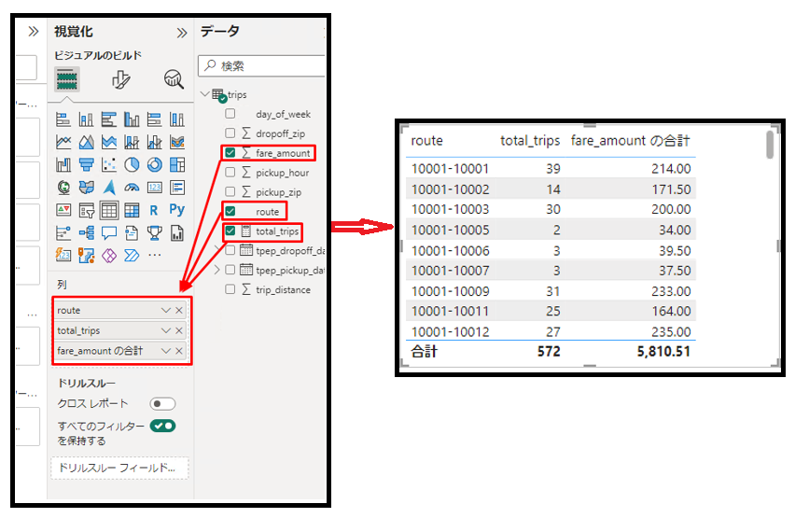Choose the Donut chart visual
This screenshot has width=809, height=532.
coord(154,164)
